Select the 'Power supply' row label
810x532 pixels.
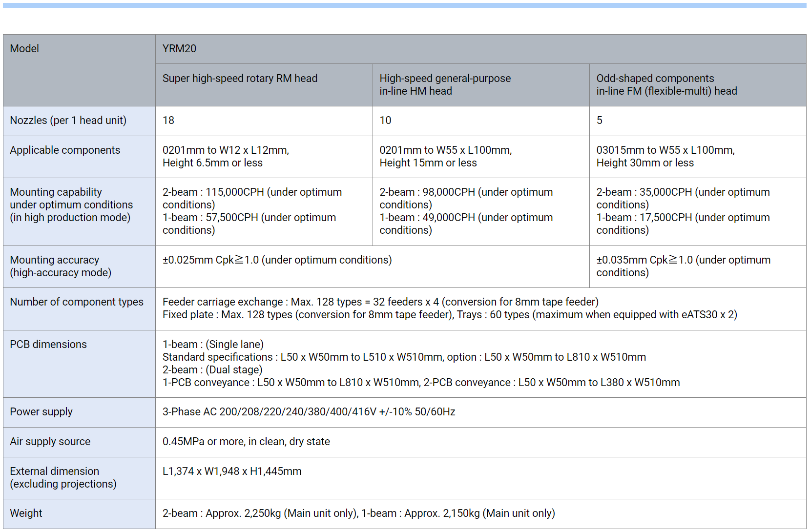(x=79, y=412)
